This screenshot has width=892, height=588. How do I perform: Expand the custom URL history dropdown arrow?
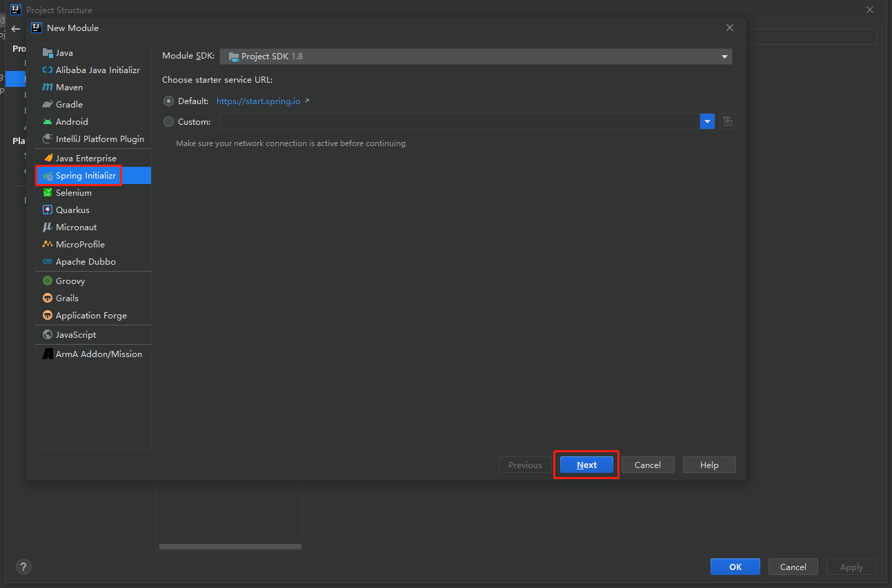pos(707,122)
